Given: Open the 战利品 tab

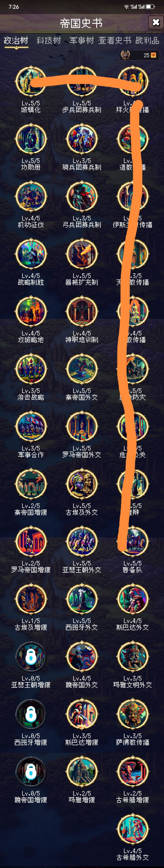Looking at the screenshot, I should [x=147, y=40].
